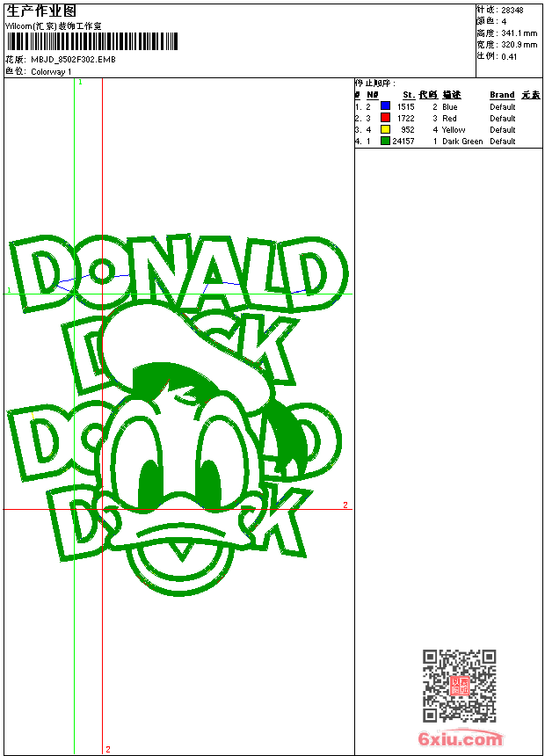Select the Red description text

point(449,118)
